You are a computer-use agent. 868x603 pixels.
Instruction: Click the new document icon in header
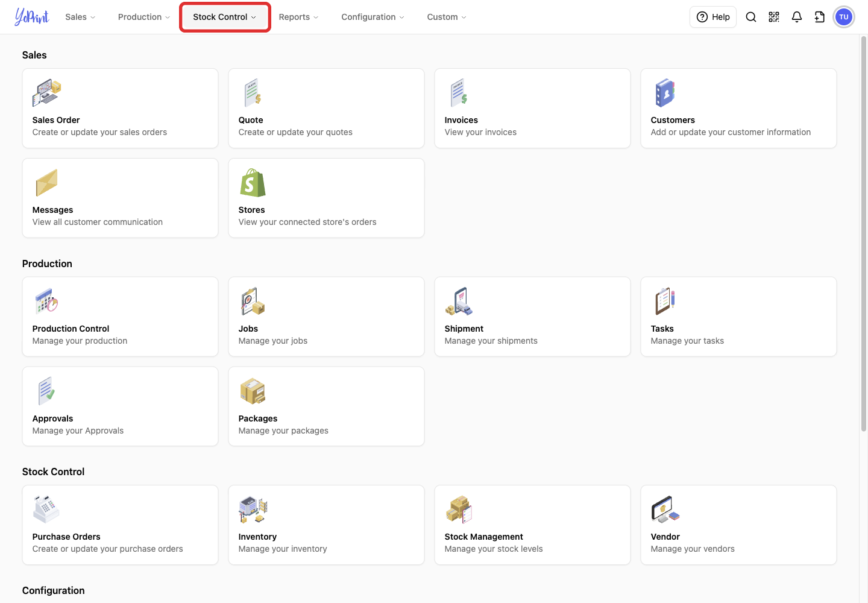point(820,17)
